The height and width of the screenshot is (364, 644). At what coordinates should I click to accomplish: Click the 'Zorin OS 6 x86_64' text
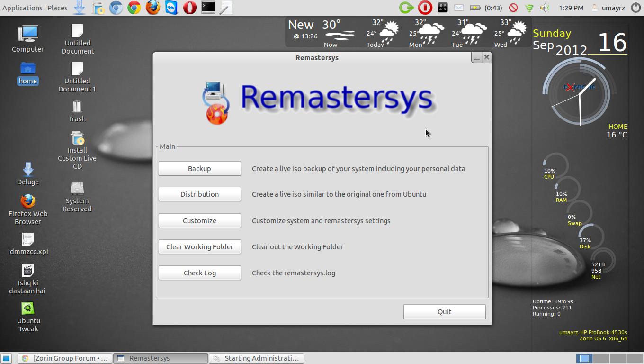click(x=603, y=338)
